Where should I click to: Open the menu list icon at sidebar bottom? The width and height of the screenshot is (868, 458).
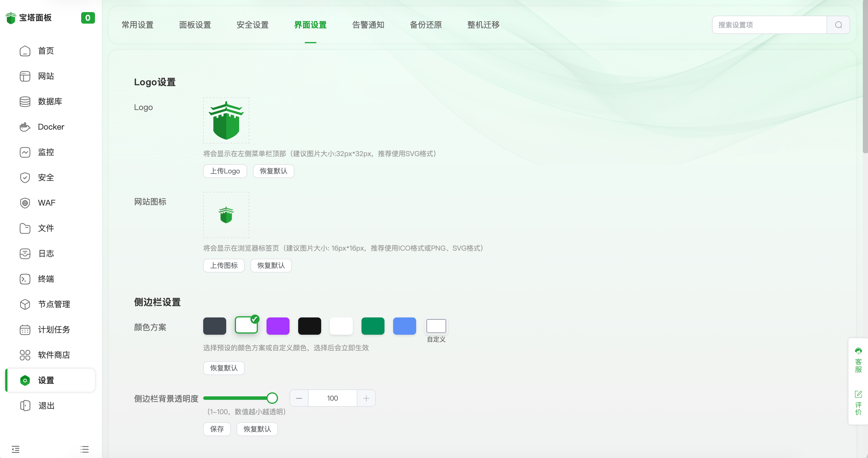[x=85, y=449]
